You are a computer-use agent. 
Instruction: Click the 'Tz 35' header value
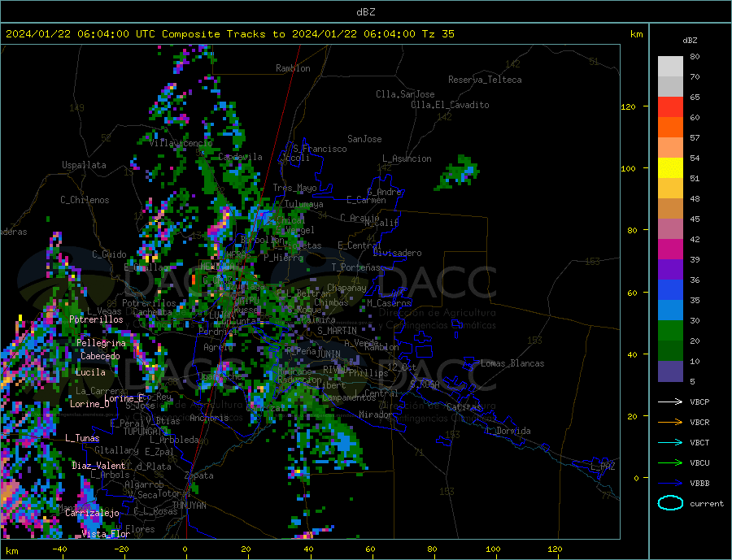438,34
